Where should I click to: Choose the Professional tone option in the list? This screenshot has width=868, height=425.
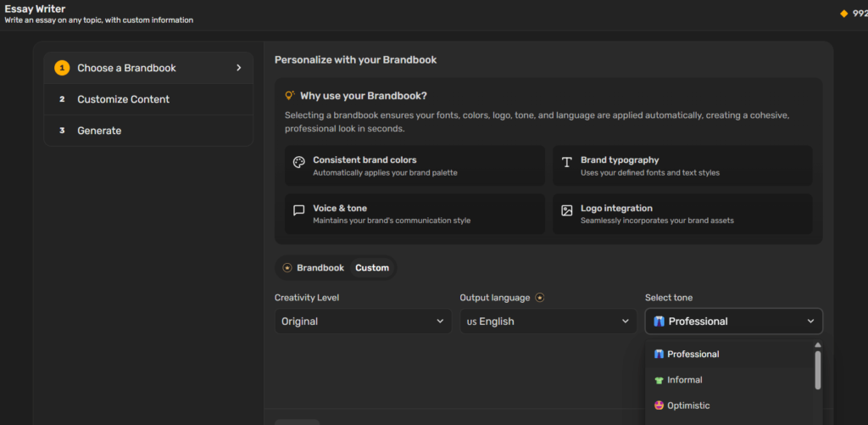click(730, 354)
